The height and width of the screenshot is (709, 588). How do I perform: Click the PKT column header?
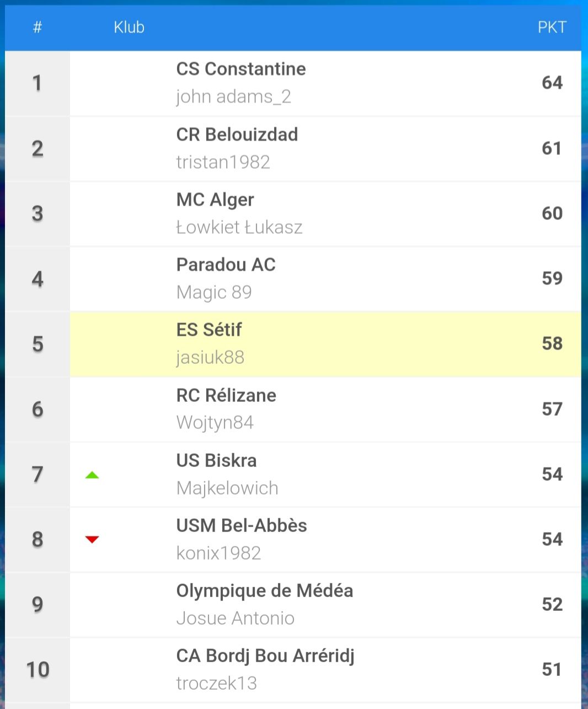pos(552,27)
